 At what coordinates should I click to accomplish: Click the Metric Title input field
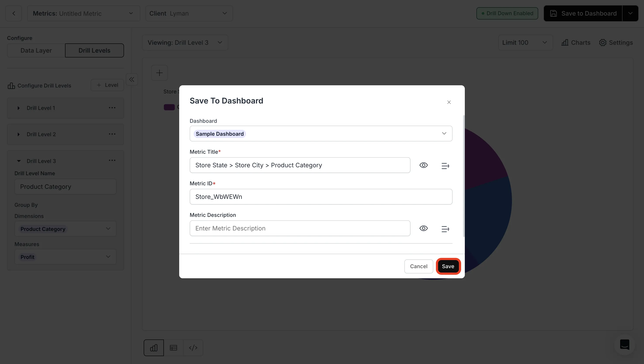click(300, 165)
